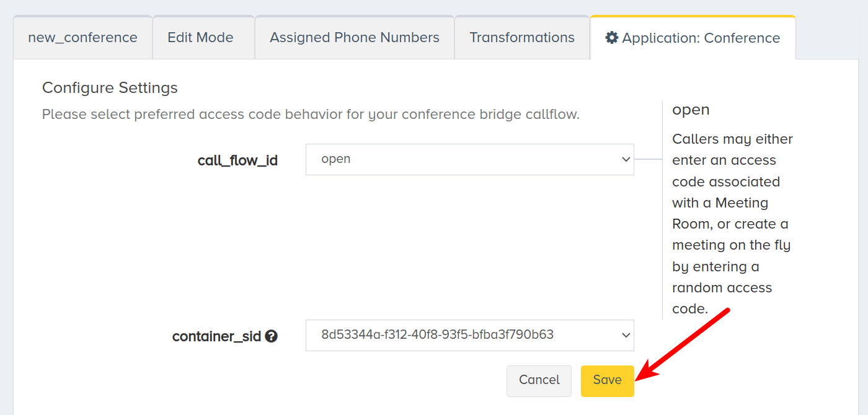This screenshot has width=868, height=415.
Task: Click the chevron arrow of container_sid select
Action: click(x=625, y=335)
